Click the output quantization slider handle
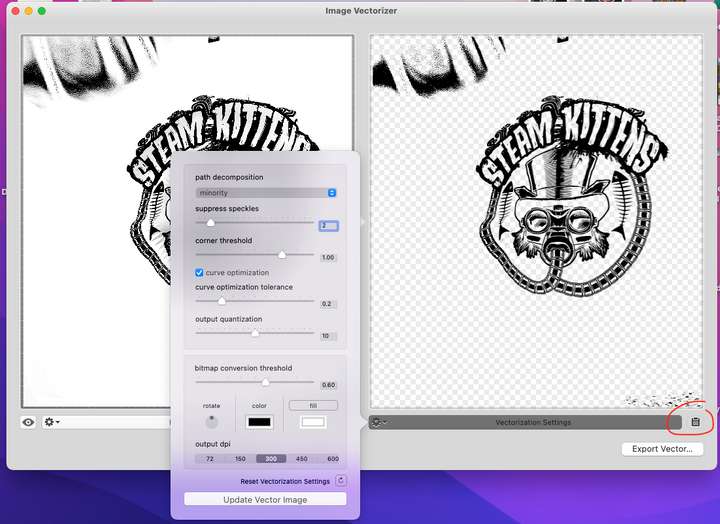This screenshot has height=524, width=720. [255, 333]
